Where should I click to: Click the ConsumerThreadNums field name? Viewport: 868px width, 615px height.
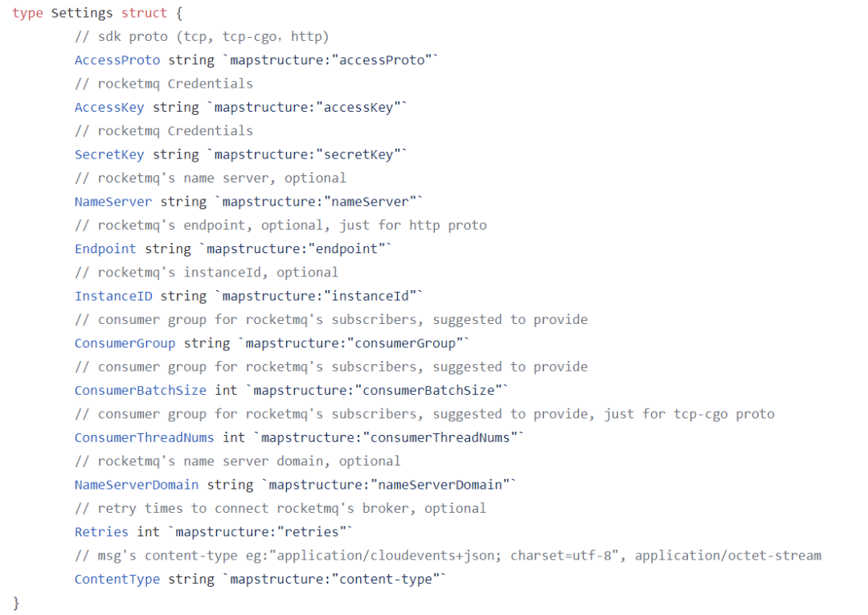click(145, 437)
